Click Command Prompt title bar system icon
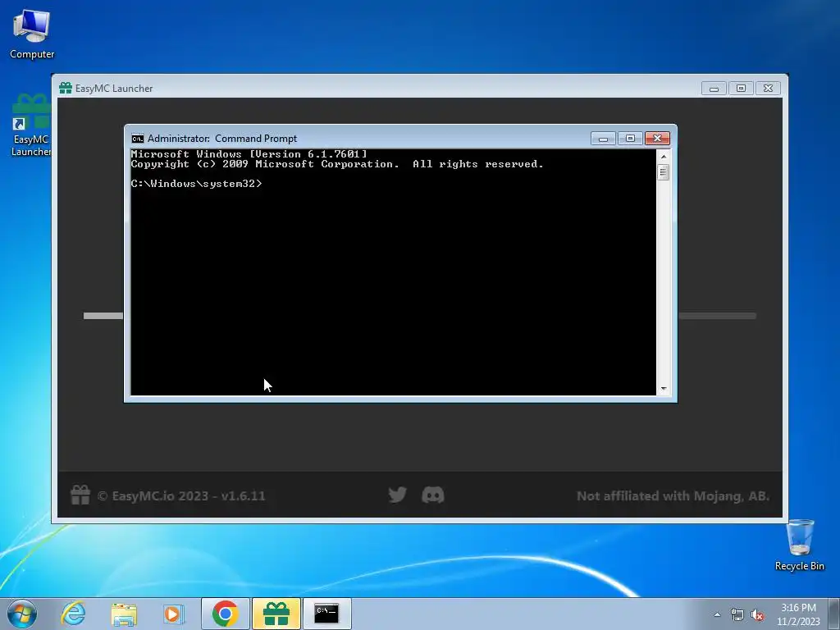840x630 pixels. click(138, 139)
